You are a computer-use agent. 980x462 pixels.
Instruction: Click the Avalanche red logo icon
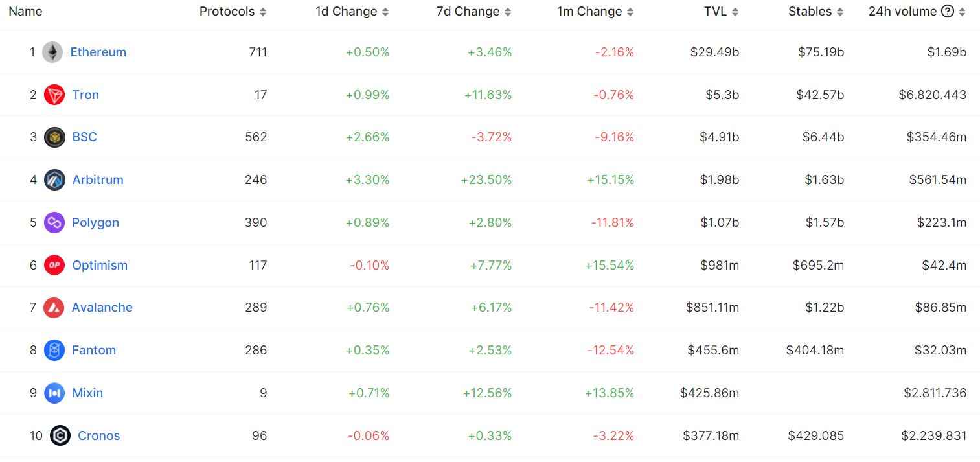click(54, 307)
